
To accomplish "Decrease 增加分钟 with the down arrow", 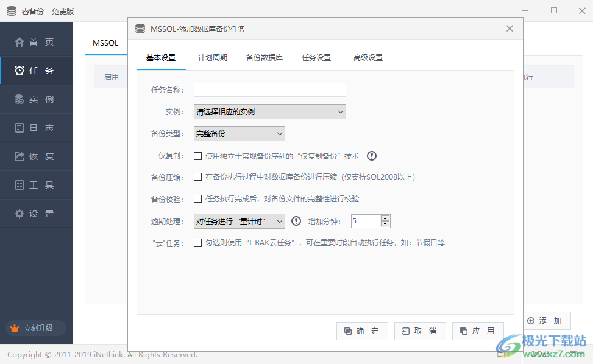I will (385, 224).
